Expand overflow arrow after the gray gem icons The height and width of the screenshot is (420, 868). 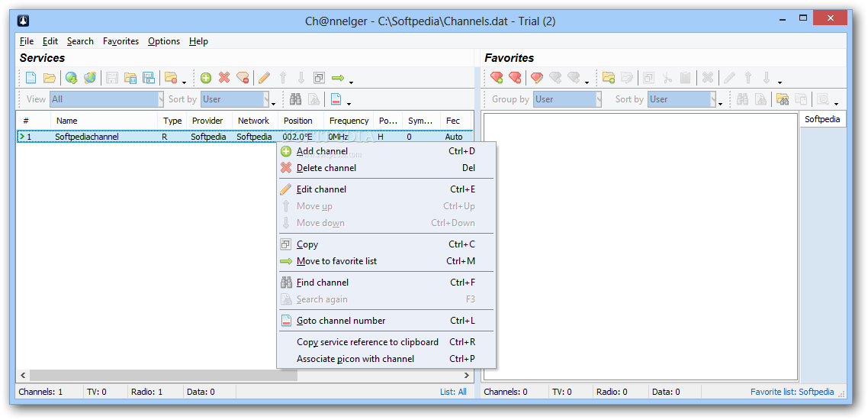click(x=587, y=82)
